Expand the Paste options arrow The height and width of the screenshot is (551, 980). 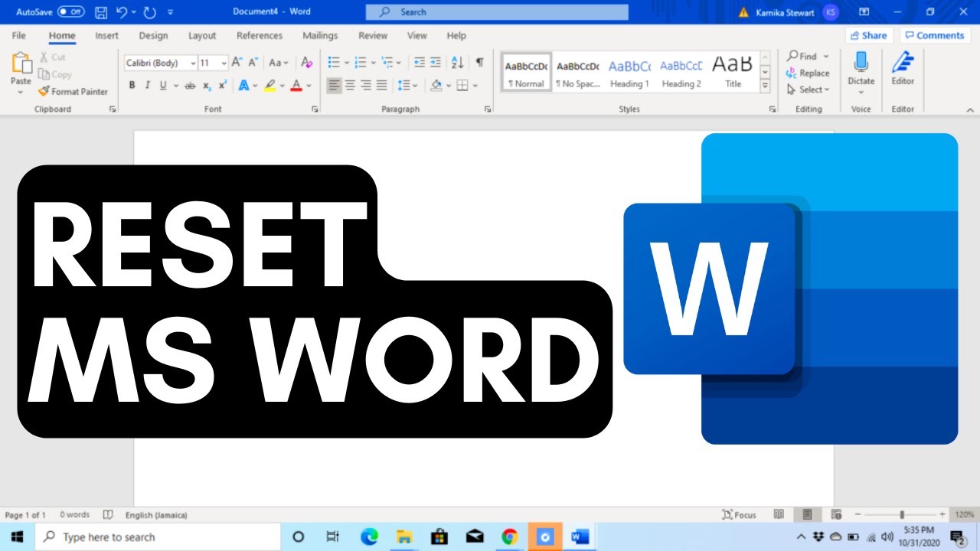tap(21, 92)
